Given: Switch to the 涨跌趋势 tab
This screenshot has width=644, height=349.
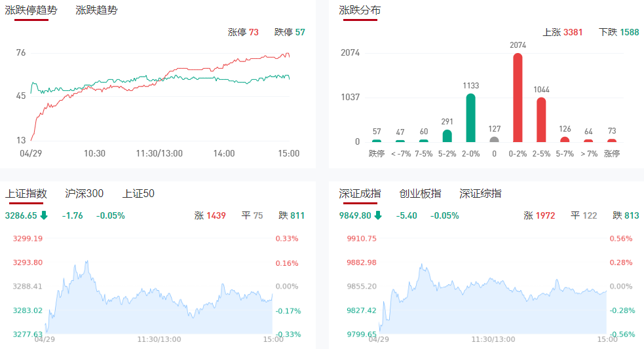Looking at the screenshot, I should tap(96, 10).
